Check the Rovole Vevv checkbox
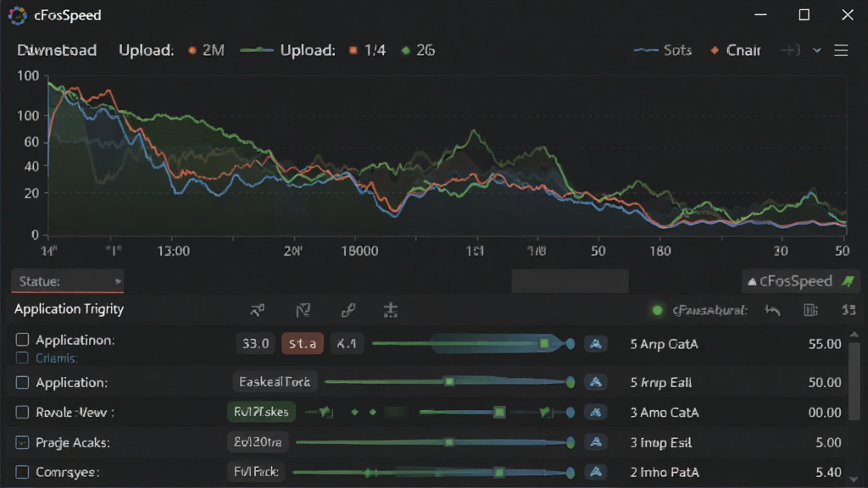The width and height of the screenshot is (868, 488). (22, 413)
